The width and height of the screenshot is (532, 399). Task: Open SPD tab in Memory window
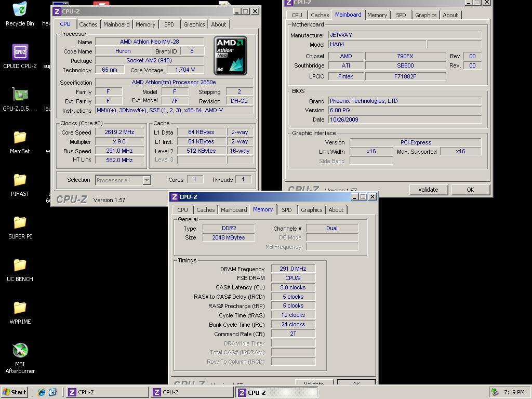point(287,210)
